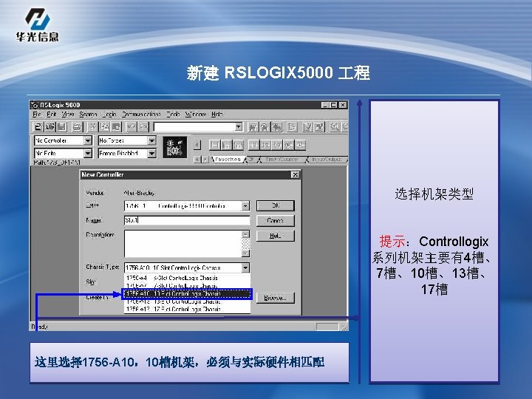Insert an Examine Off (XIO) contact
Screen dimensions: 532x399
265,146
